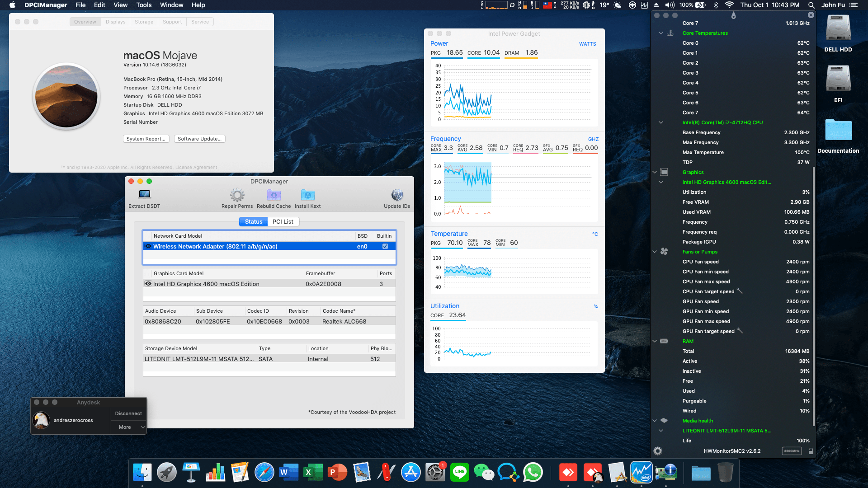Screen dimensions: 868x488
Task: Open System Preferences in the Dock
Action: coord(435,473)
